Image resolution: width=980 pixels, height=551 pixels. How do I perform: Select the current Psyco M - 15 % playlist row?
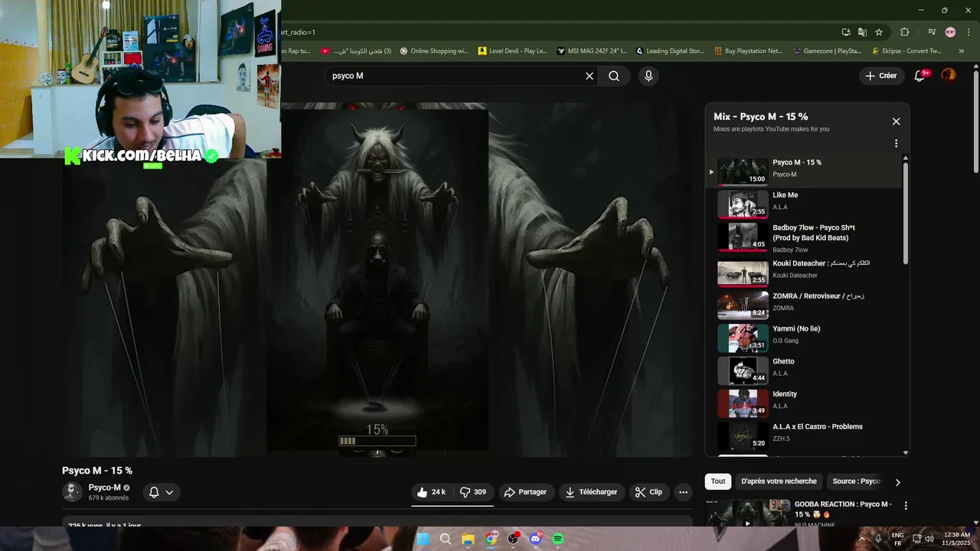[804, 170]
